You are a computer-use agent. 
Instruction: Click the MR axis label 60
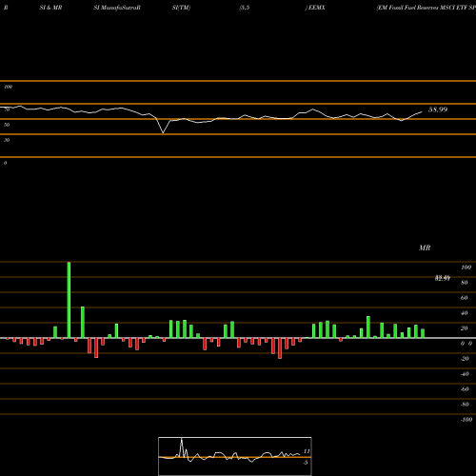[465, 298]
